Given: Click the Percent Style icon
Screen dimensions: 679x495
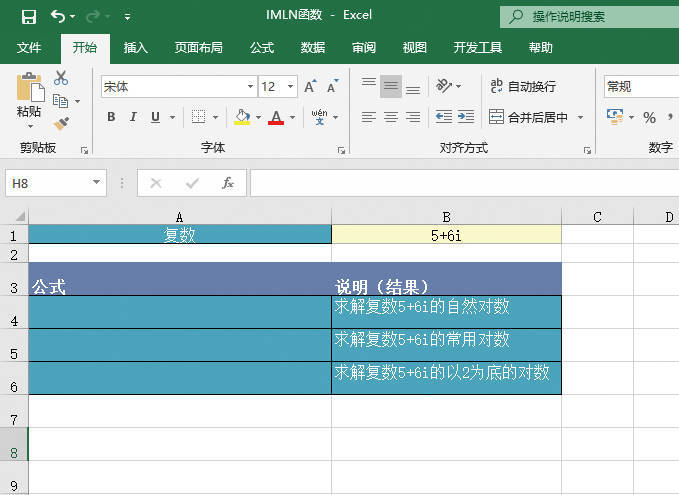Looking at the screenshot, I should click(x=649, y=117).
